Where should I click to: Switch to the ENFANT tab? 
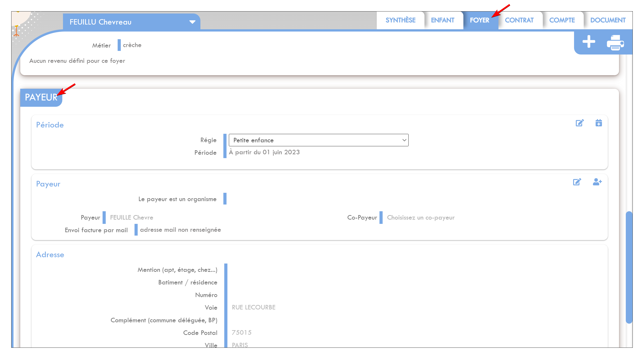point(442,20)
